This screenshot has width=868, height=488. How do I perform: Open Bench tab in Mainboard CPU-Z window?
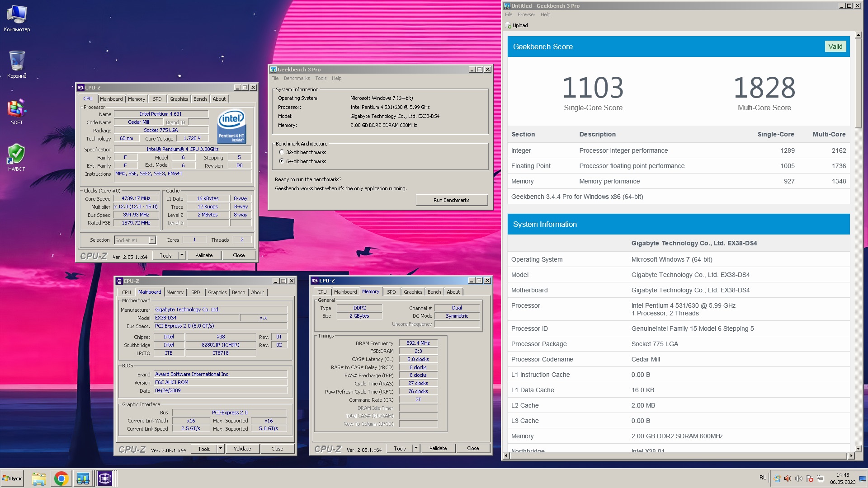click(238, 292)
